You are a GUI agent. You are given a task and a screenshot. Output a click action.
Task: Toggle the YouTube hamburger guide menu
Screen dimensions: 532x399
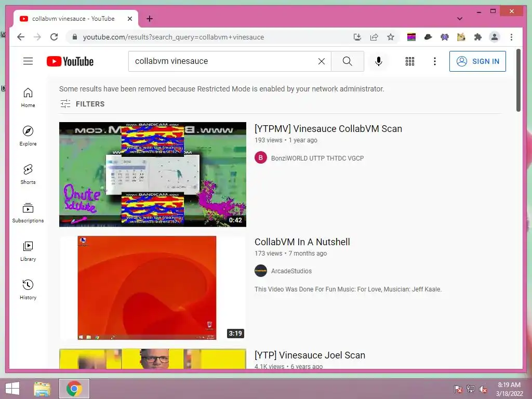(x=28, y=61)
